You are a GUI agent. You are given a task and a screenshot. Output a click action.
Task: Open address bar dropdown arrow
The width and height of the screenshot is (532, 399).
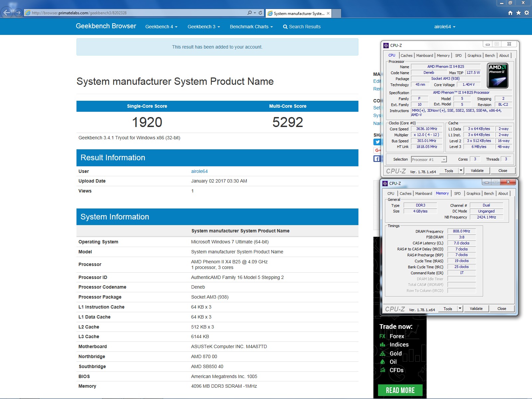pos(255,13)
